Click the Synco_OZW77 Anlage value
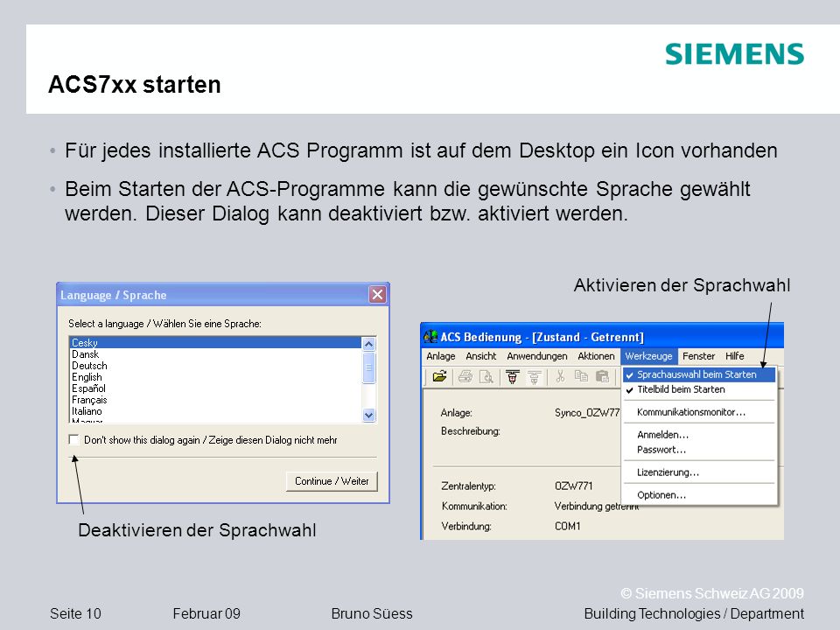The width and height of the screenshot is (840, 630). [587, 412]
